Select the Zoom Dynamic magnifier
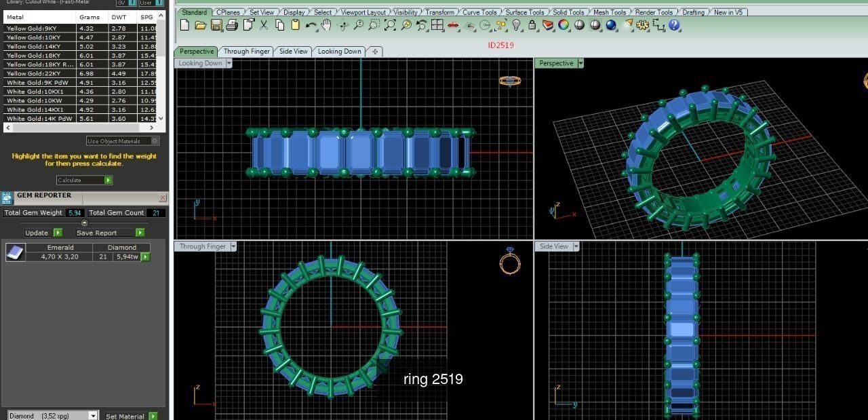Image resolution: width=868 pixels, height=420 pixels. coord(358,25)
